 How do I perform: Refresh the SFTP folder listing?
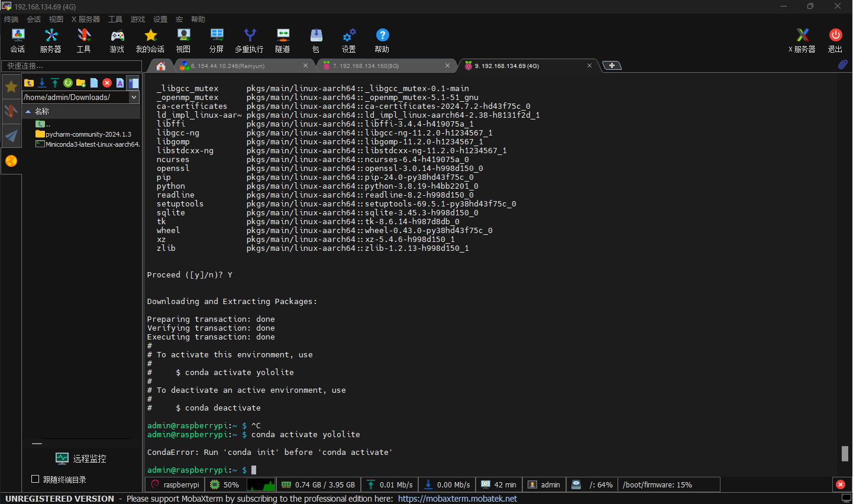68,83
